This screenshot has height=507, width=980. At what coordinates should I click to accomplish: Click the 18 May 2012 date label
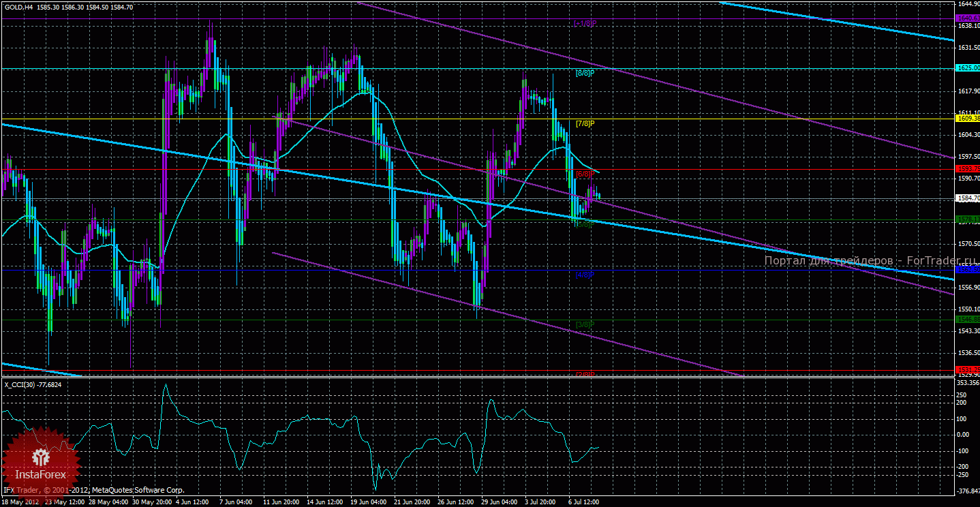pyautogui.click(x=21, y=502)
